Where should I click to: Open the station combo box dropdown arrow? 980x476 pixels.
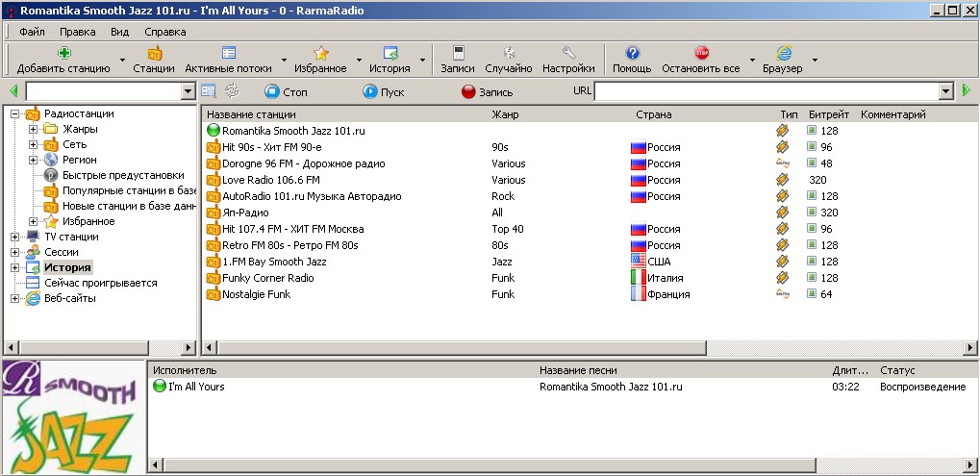tap(188, 91)
